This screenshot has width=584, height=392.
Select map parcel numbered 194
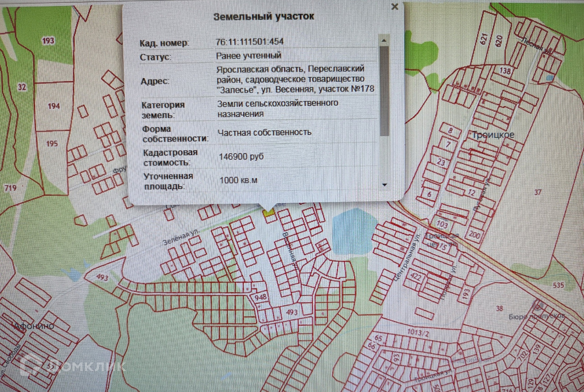pos(54,106)
